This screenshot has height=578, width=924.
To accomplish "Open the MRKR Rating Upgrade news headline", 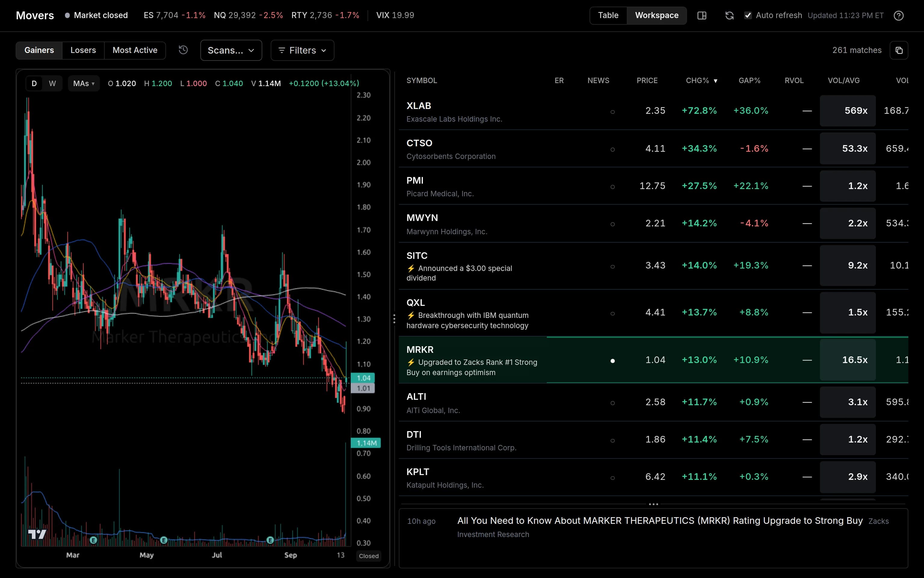I will pyautogui.click(x=660, y=521).
